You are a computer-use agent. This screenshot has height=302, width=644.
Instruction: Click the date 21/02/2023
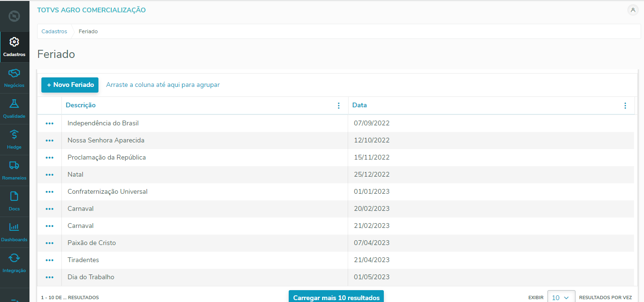coord(371,226)
